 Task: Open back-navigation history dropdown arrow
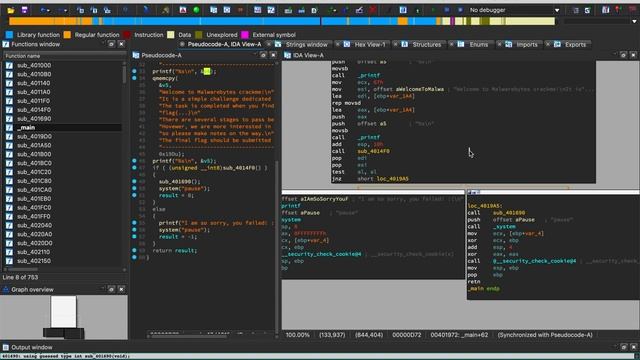(49, 11)
